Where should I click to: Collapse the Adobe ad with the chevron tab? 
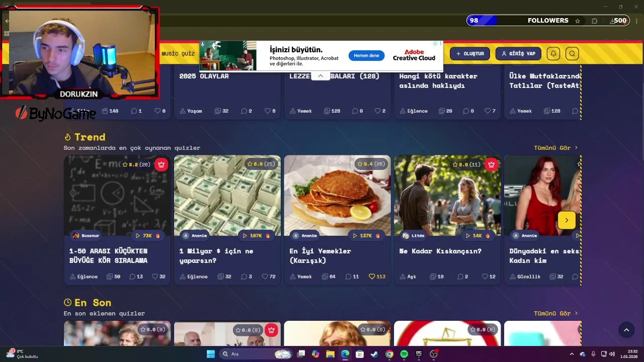point(320,76)
